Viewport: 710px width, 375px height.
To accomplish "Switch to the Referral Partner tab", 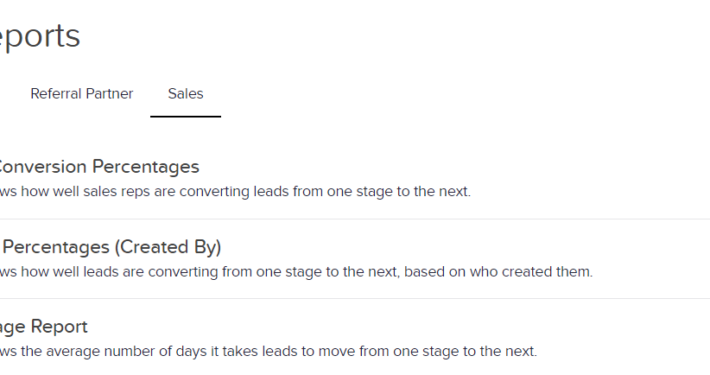I will pos(82,94).
